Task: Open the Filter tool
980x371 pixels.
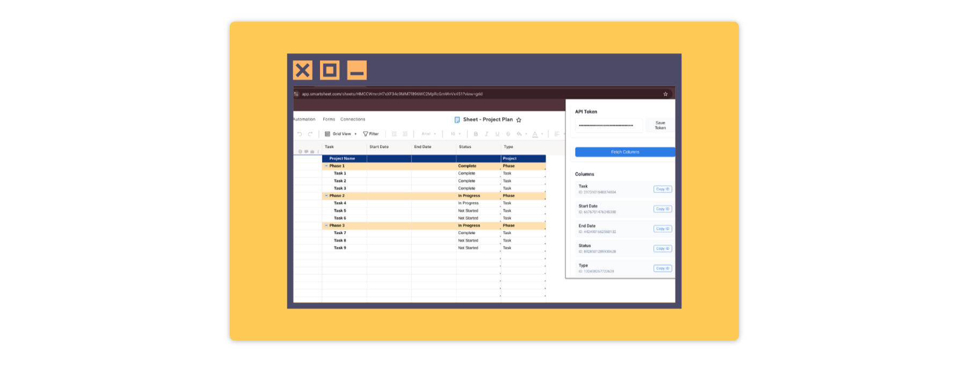Action: coord(371,134)
